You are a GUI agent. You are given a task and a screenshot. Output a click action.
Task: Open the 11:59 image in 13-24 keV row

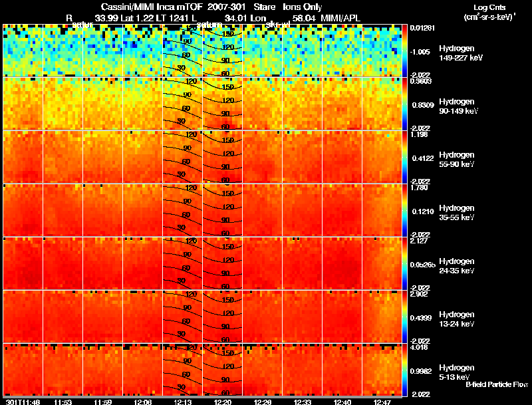pyautogui.click(x=102, y=317)
